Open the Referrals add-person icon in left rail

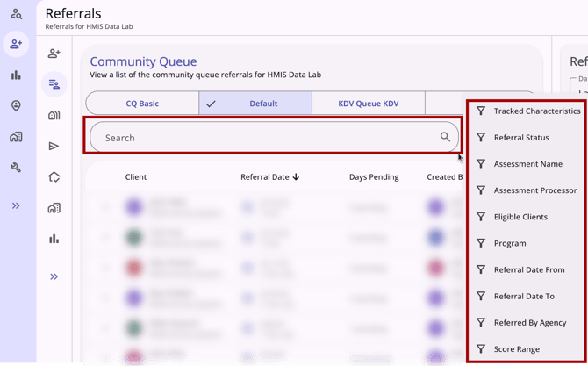(16, 45)
